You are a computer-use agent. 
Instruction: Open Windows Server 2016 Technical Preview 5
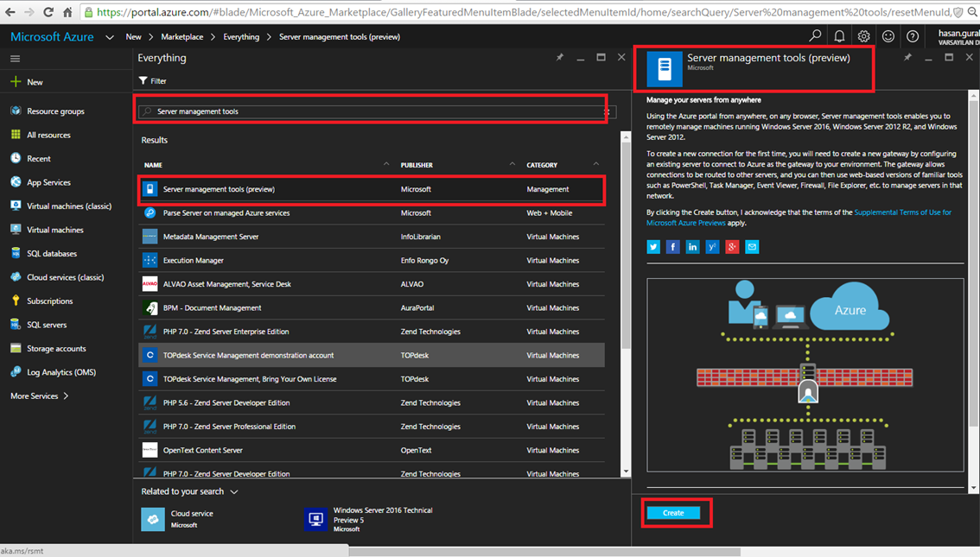coord(369,519)
